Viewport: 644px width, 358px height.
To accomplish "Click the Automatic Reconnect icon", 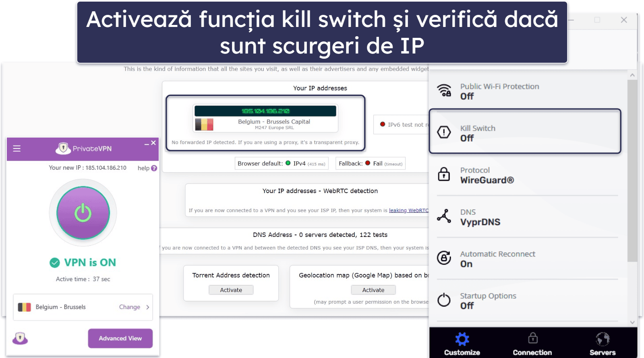I will (x=444, y=258).
